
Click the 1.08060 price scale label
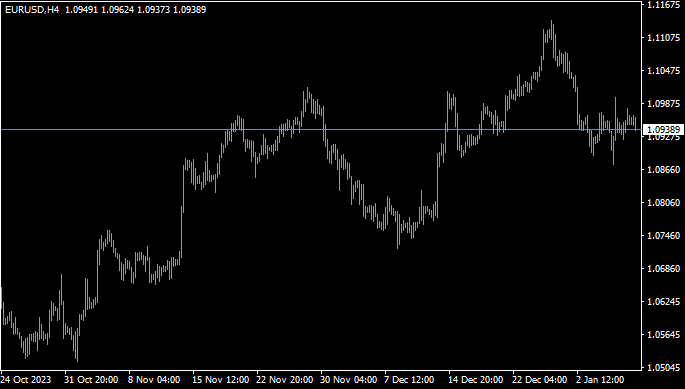[x=664, y=202]
